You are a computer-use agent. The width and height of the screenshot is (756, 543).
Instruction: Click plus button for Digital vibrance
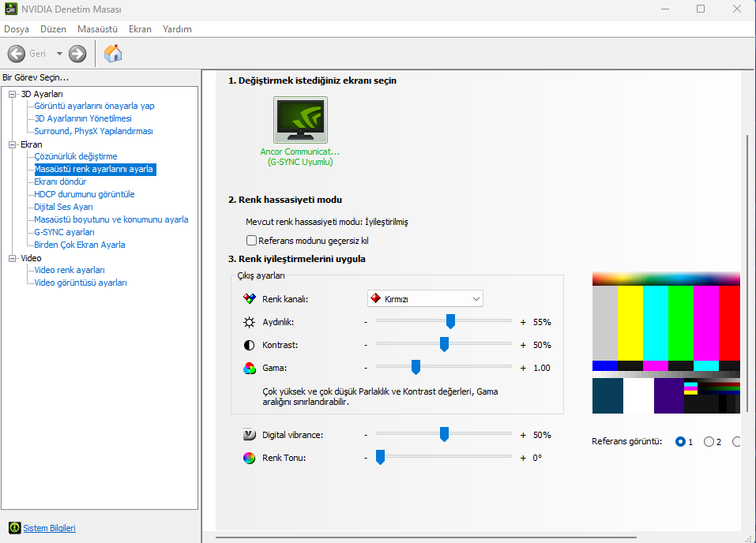click(523, 435)
